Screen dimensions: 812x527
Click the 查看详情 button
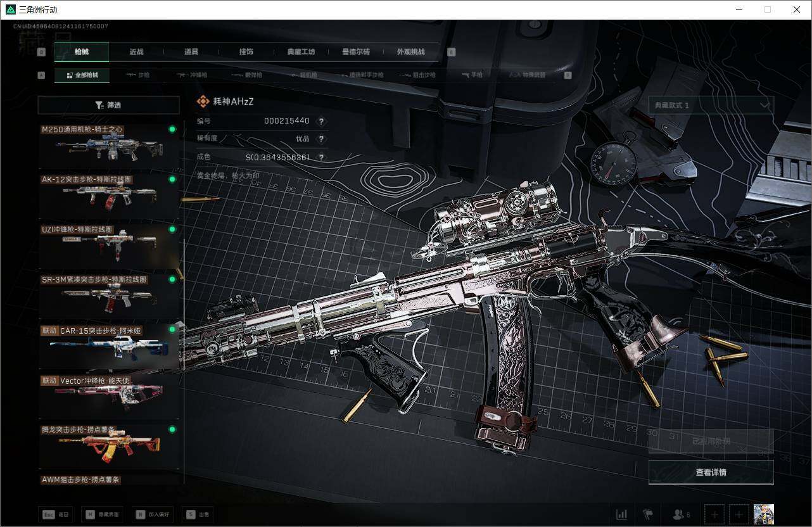[711, 472]
